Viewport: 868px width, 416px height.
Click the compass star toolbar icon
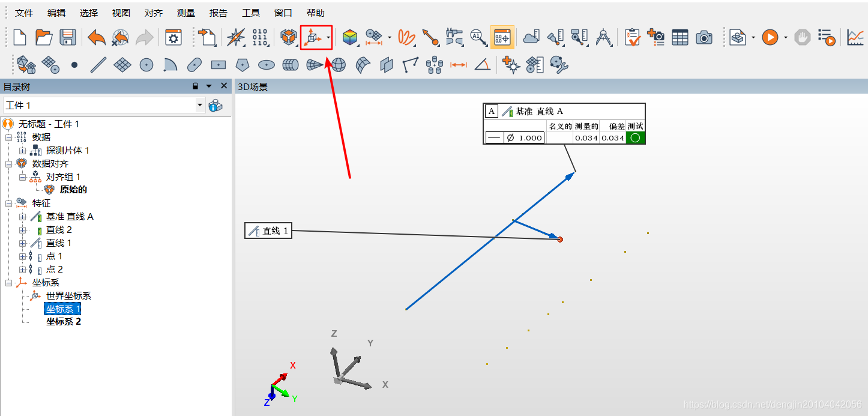click(x=236, y=37)
